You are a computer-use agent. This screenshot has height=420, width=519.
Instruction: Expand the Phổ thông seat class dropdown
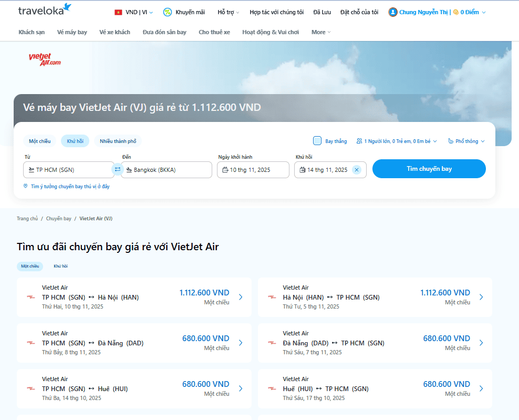pyautogui.click(x=466, y=141)
